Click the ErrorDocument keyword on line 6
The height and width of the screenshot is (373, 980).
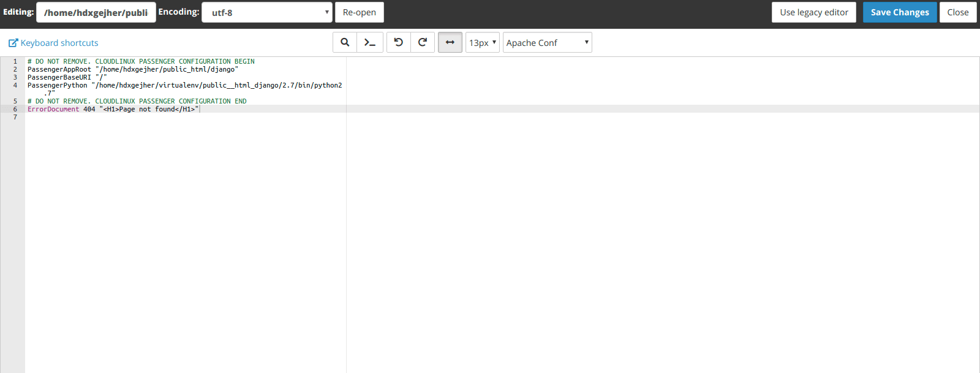(53, 109)
